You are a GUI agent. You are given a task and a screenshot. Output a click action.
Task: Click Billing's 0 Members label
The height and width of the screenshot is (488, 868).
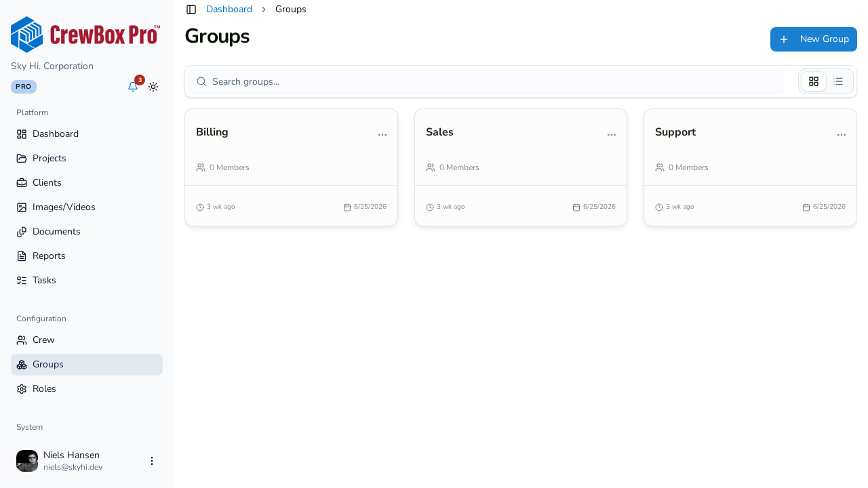pyautogui.click(x=229, y=167)
